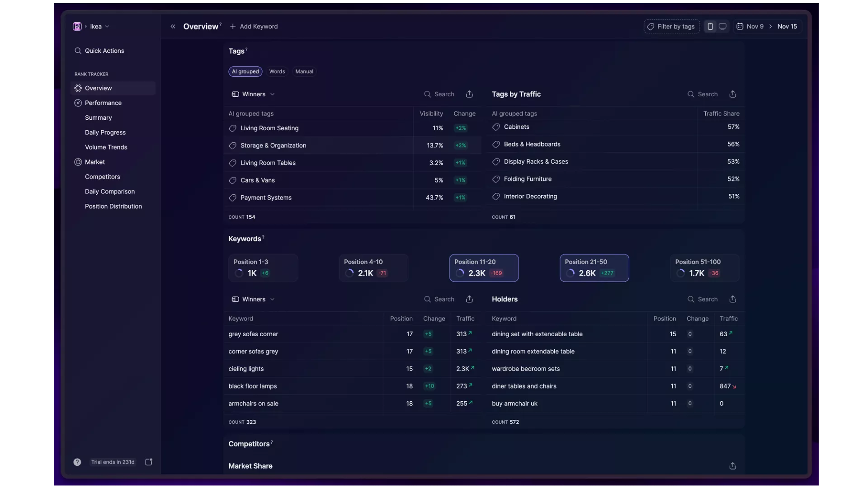This screenshot has width=868, height=488.
Task: Click icon next to Trial ends label
Action: point(148,462)
